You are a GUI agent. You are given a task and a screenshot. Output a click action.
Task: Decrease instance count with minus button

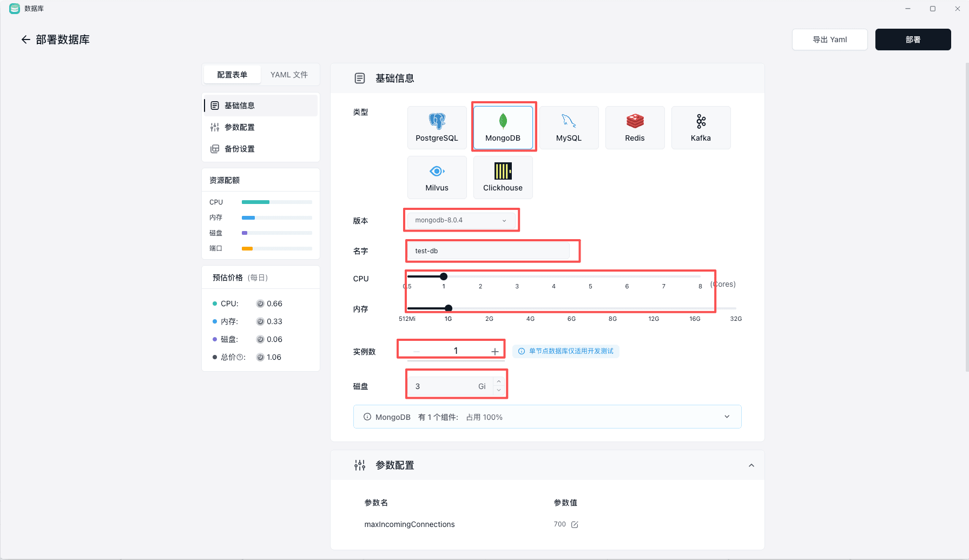416,352
